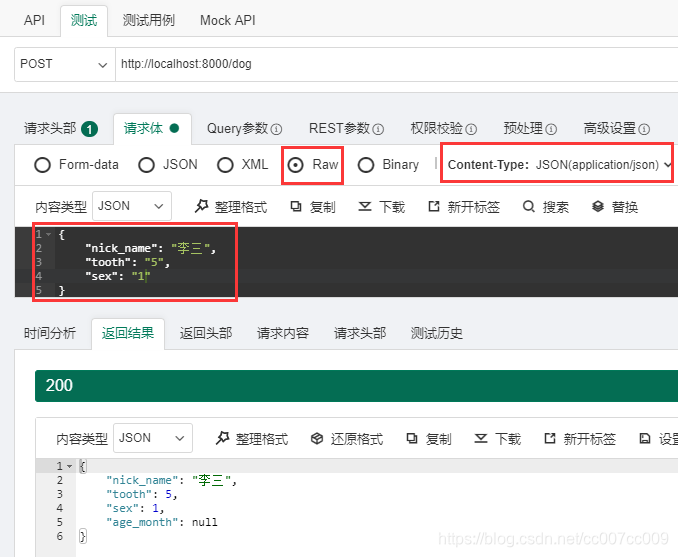Open the 权限校验 tab

[443, 128]
